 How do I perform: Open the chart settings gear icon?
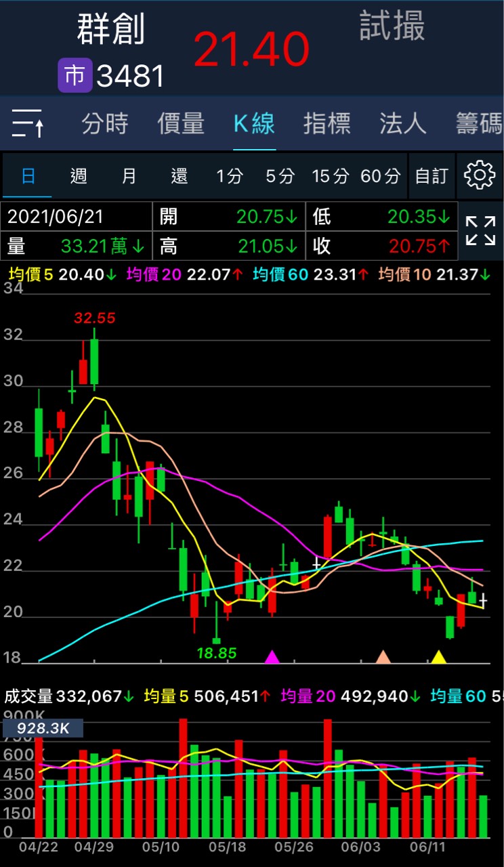coord(480,176)
